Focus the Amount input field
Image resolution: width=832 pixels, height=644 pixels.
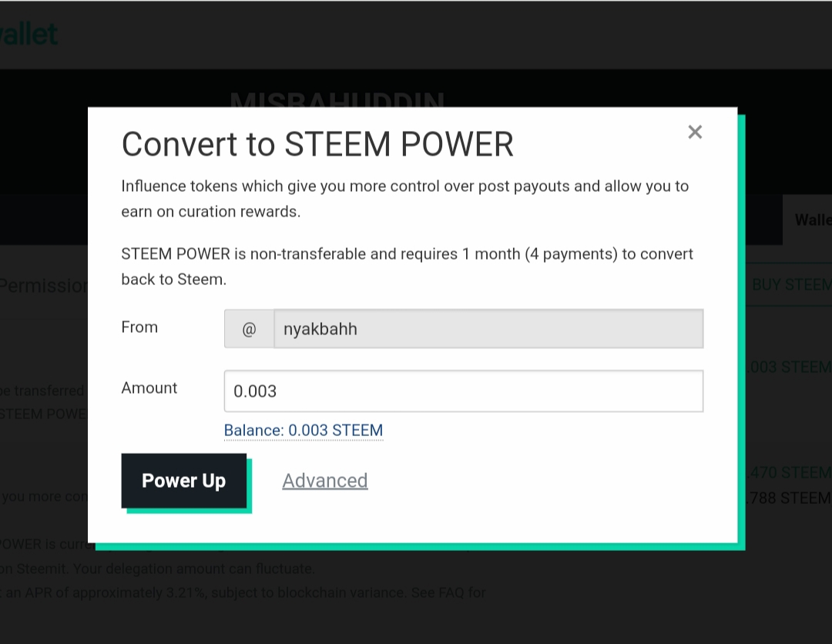[464, 391]
